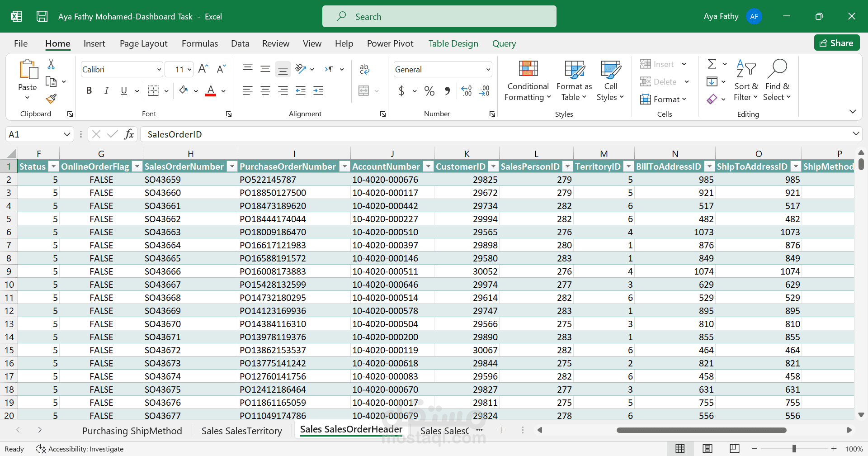Screen dimensions: 868x456
Task: Open the Table Design ribbon tab
Action: (x=453, y=43)
